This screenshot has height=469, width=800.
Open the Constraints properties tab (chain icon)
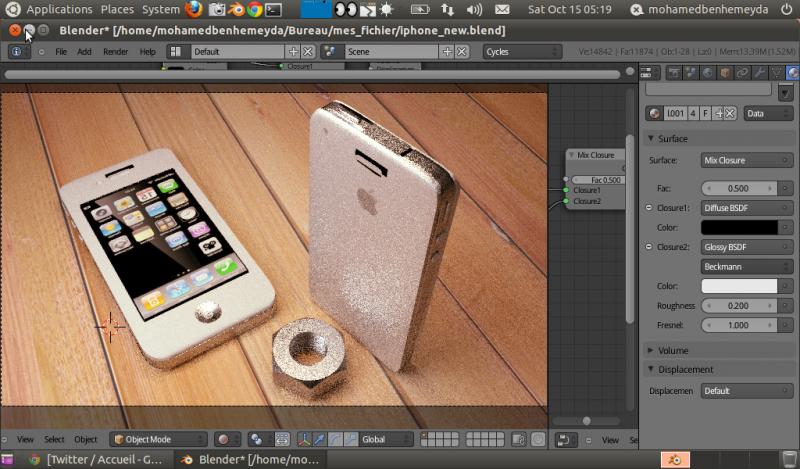742,73
